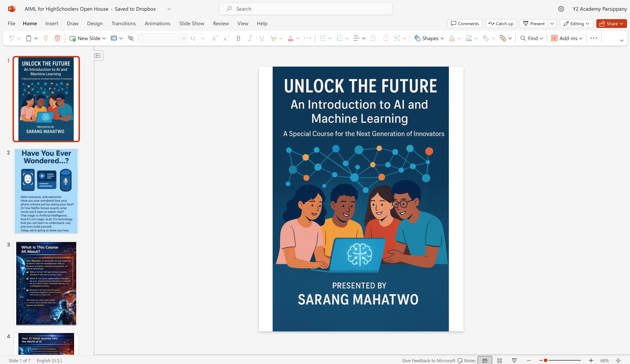The height and width of the screenshot is (364, 630).
Task: Toggle bullet list formatting
Action: pyautogui.click(x=323, y=38)
